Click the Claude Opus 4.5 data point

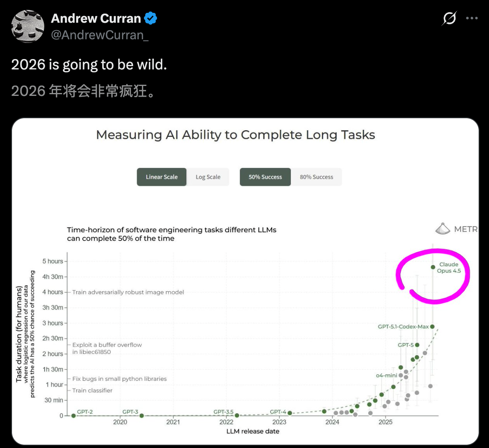pyautogui.click(x=433, y=267)
